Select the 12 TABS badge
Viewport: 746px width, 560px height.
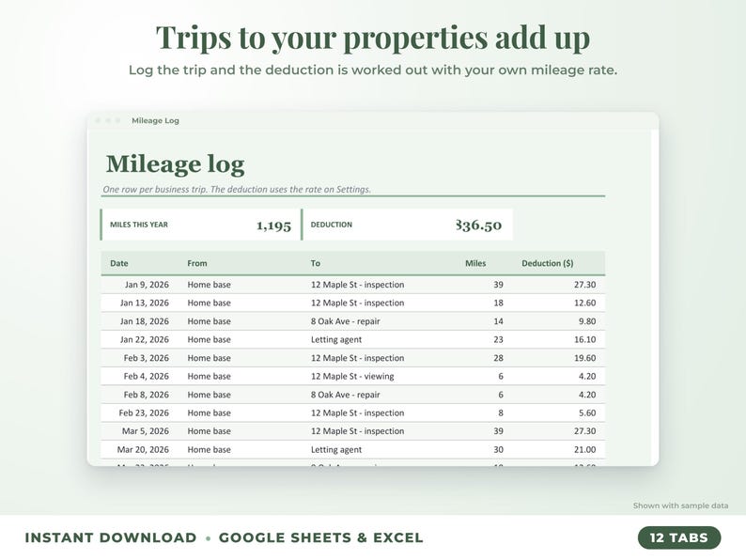coord(679,537)
